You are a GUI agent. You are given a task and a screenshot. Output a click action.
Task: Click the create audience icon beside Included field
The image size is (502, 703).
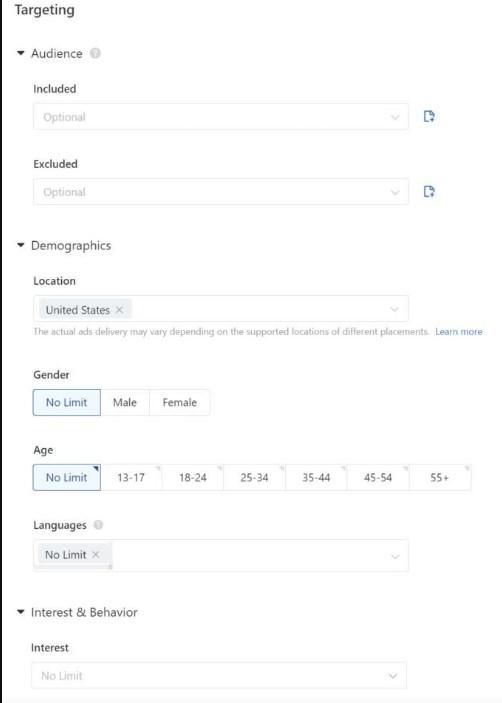[x=429, y=117]
